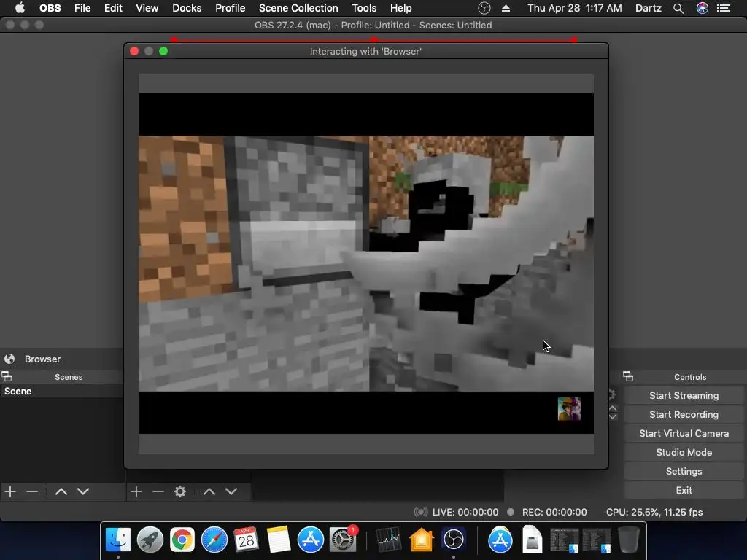Click the REC status dot
747x560 pixels.
click(511, 512)
